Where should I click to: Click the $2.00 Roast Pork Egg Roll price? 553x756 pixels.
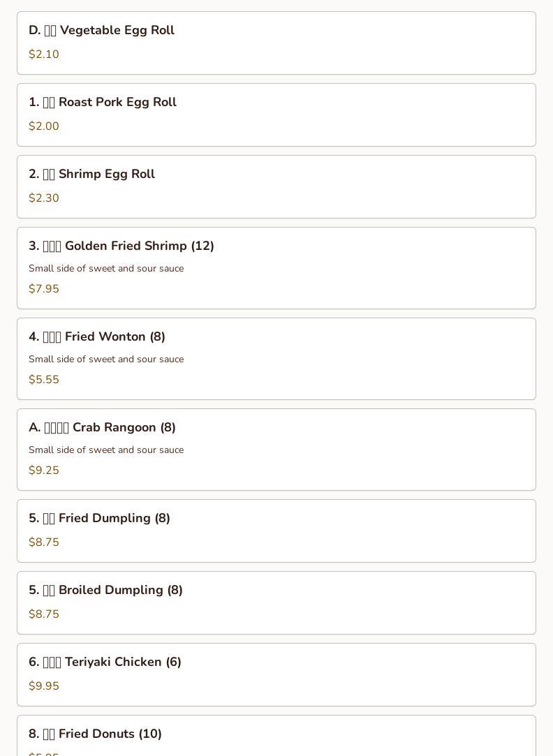pos(44,126)
